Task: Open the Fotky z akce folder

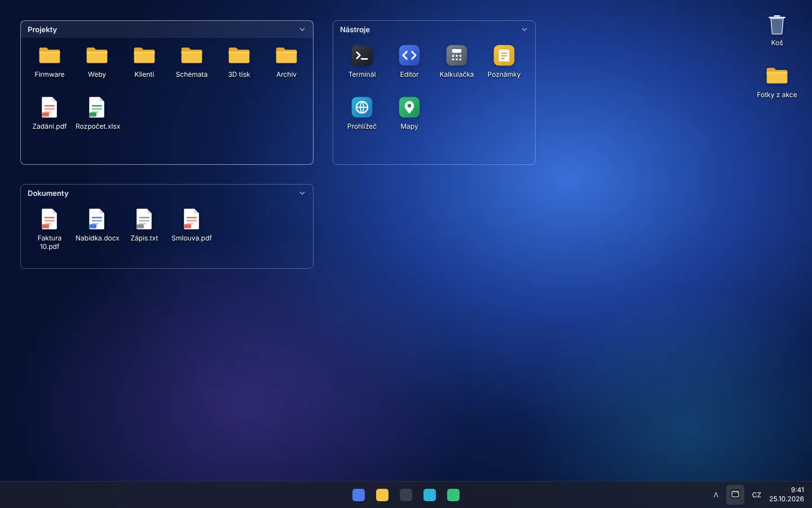Action: (x=777, y=76)
